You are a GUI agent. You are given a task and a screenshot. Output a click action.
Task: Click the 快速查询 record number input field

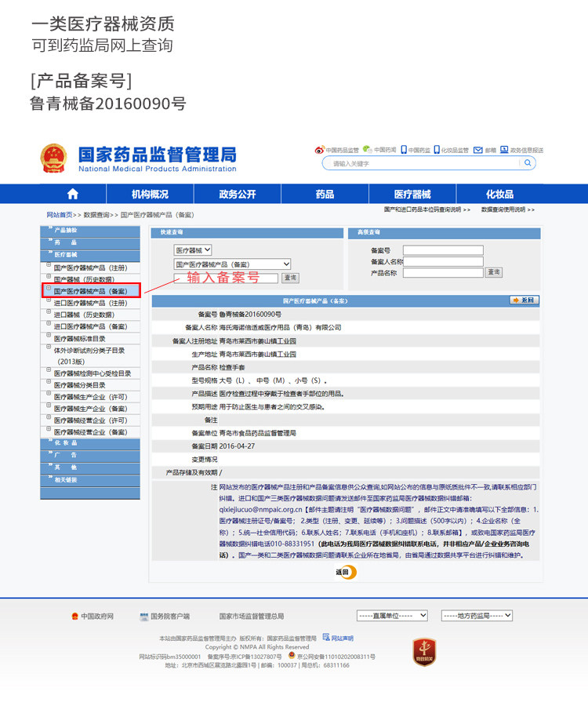point(226,278)
